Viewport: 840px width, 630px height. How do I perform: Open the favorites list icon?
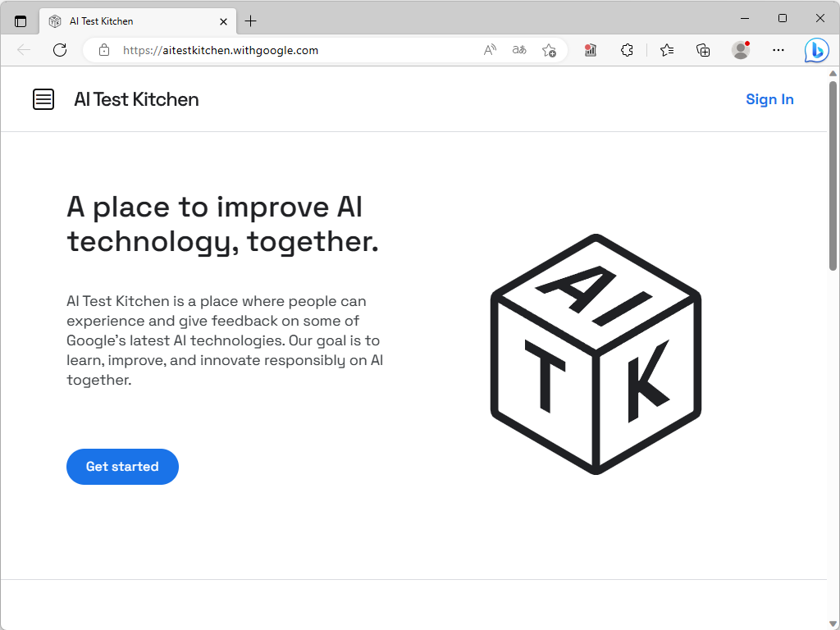666,50
